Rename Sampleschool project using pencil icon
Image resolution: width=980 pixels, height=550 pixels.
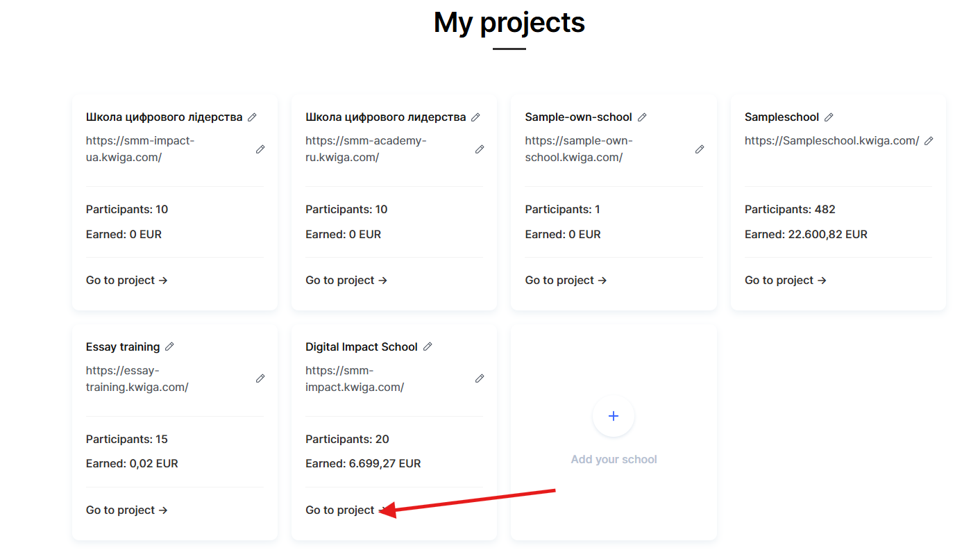(829, 117)
